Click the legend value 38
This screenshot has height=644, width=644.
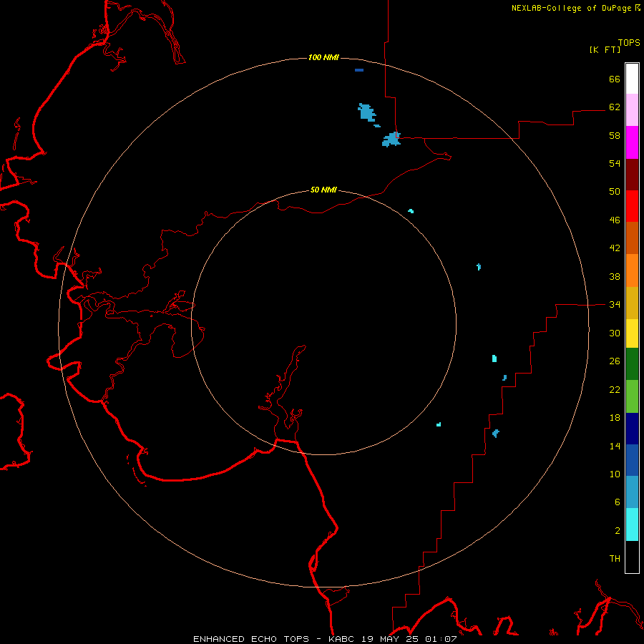[x=615, y=276]
